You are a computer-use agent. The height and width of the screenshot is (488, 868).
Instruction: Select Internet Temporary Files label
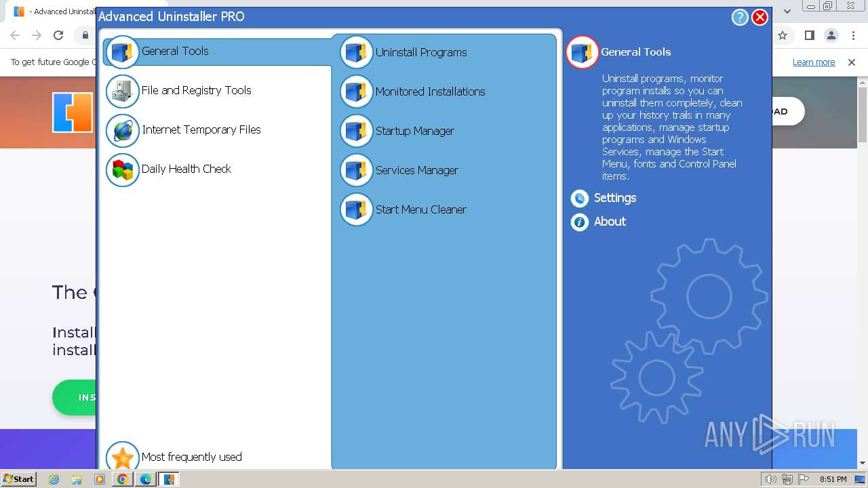pos(201,129)
